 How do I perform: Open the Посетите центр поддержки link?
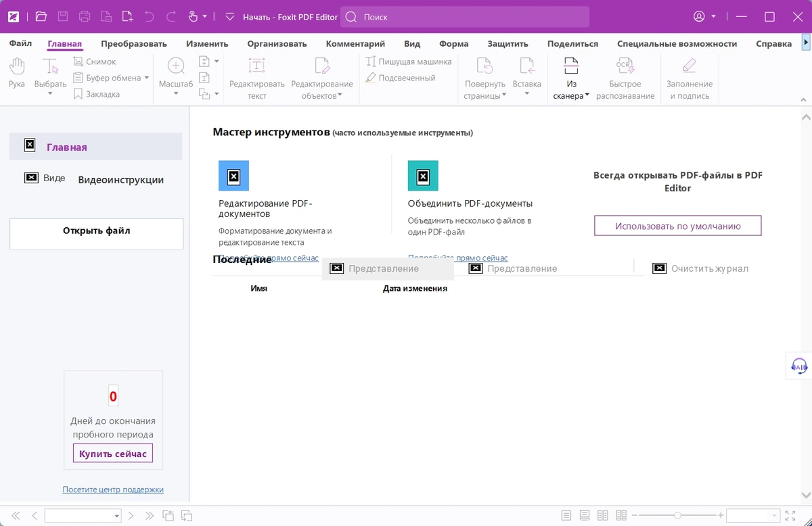coord(113,489)
